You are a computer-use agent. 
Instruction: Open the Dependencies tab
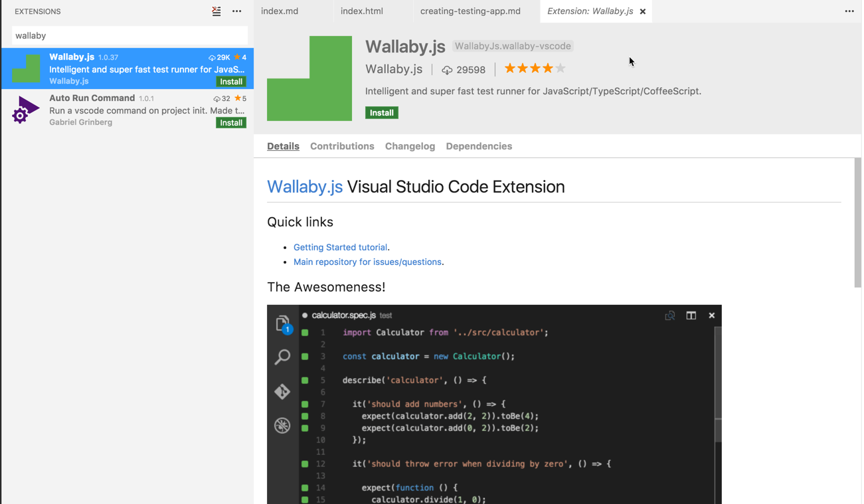[479, 146]
